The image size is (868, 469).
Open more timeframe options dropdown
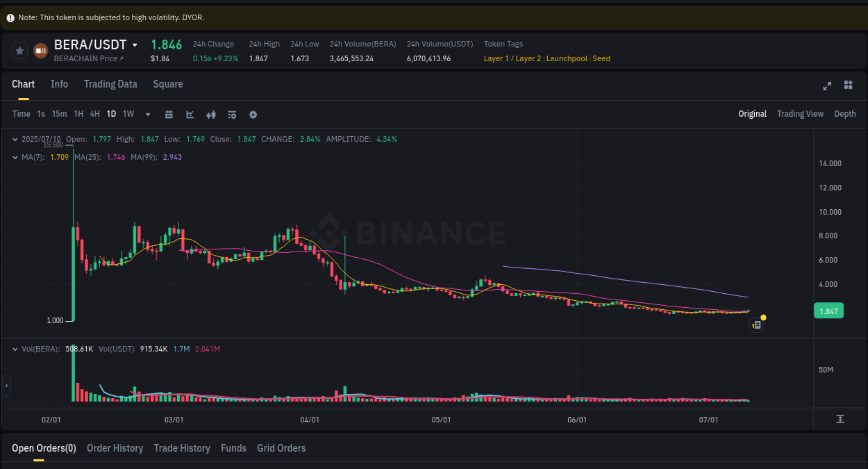[x=147, y=114]
